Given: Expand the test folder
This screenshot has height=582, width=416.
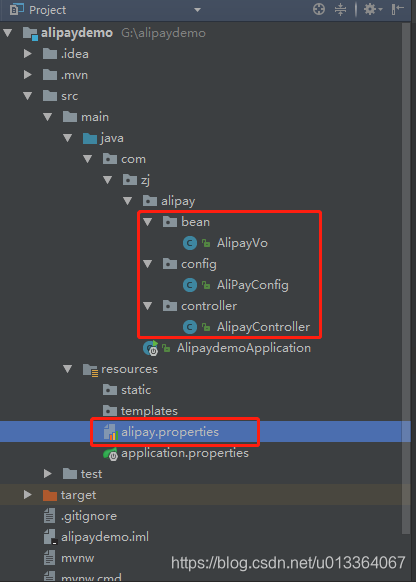Looking at the screenshot, I should (x=48, y=474).
